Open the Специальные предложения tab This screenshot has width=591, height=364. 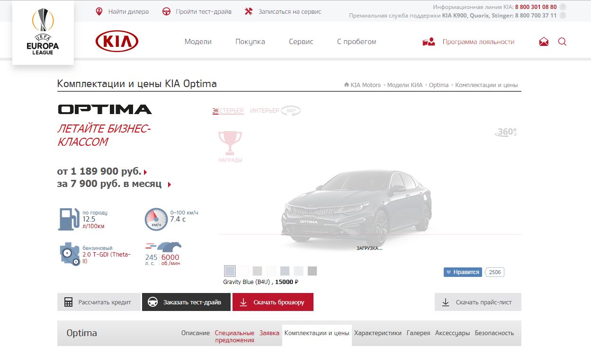(x=234, y=337)
